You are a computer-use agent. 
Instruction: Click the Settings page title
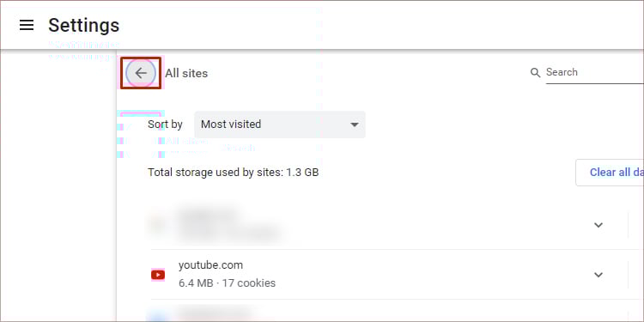click(x=84, y=26)
